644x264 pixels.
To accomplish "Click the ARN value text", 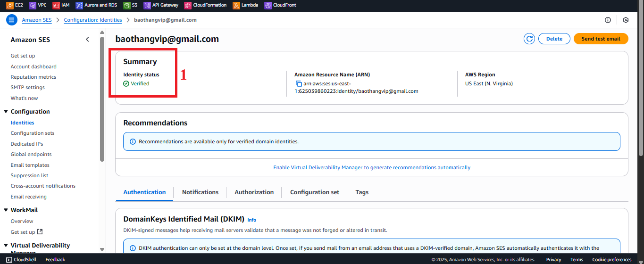I will click(356, 87).
